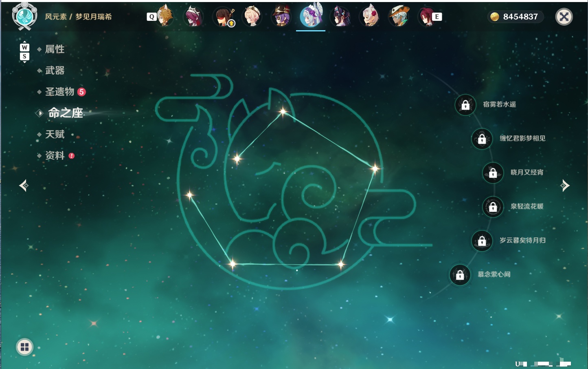The height and width of the screenshot is (369, 588).
Task: Close the character screen with the X
Action: point(564,17)
